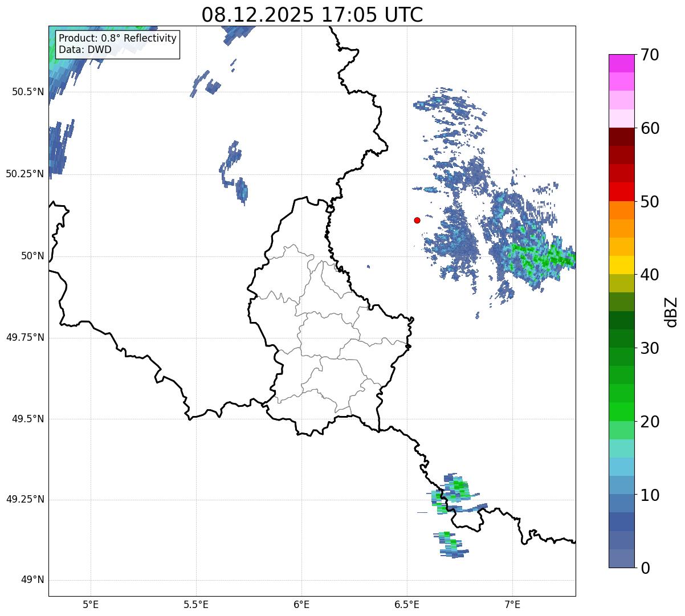This screenshot has width=685, height=616.
Task: Click the dBZ colorbar axis label
Action: click(671, 311)
